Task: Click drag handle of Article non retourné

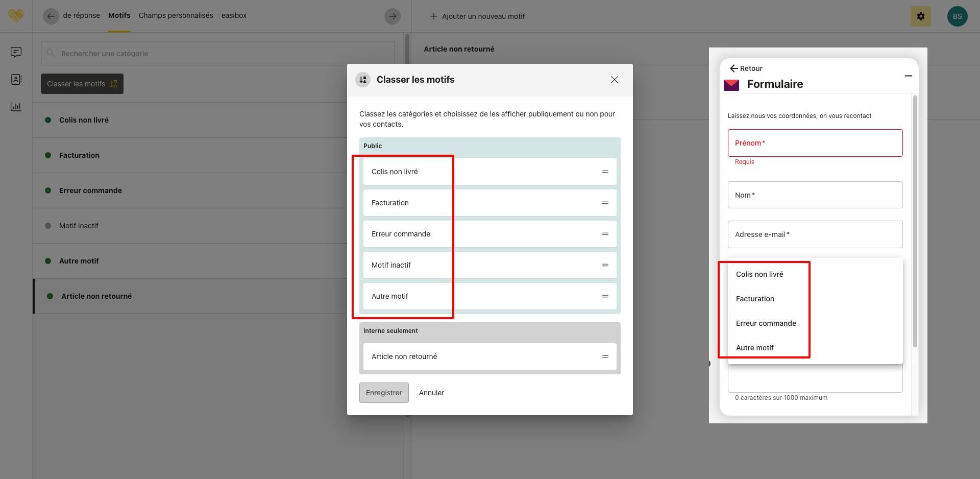Action: [x=605, y=356]
